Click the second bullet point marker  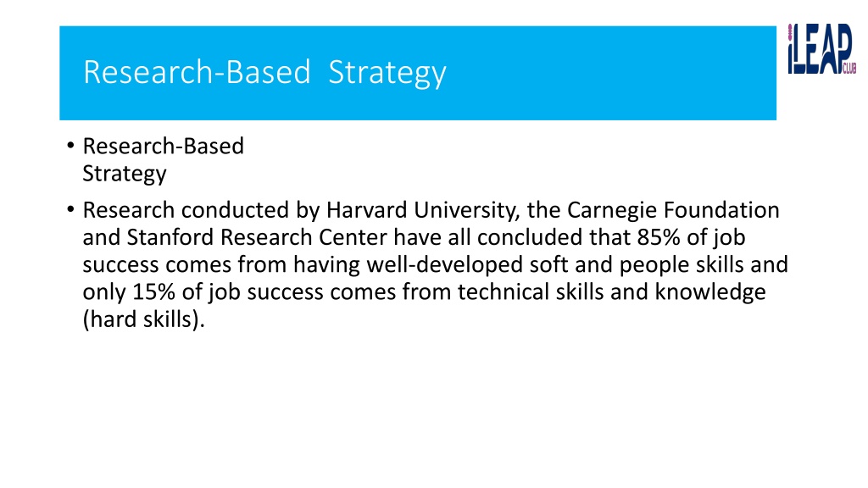click(70, 210)
